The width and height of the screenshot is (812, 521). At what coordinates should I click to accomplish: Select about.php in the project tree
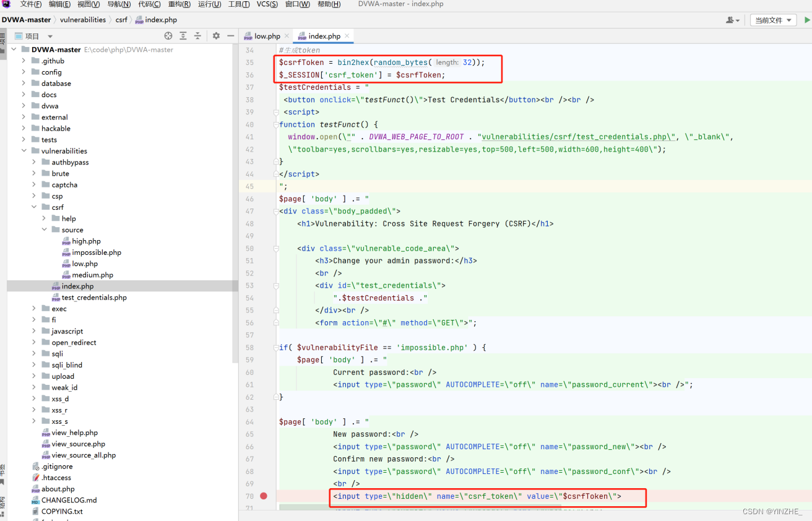[59, 489]
